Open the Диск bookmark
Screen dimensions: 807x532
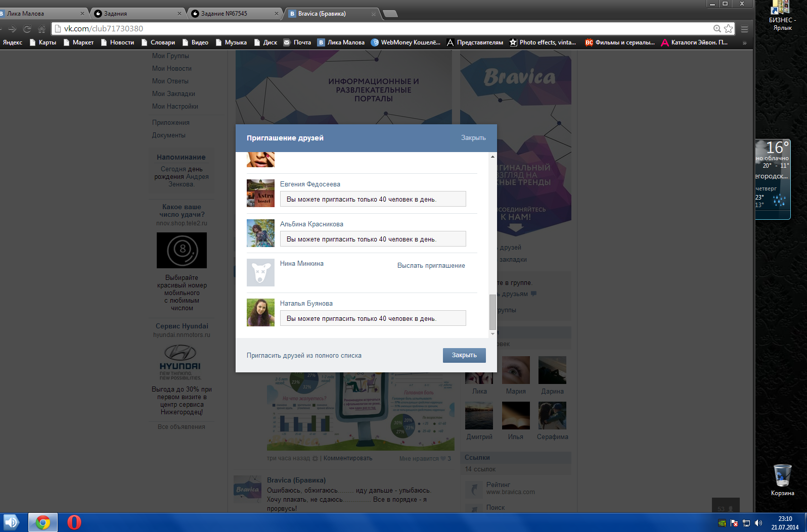tap(265, 42)
